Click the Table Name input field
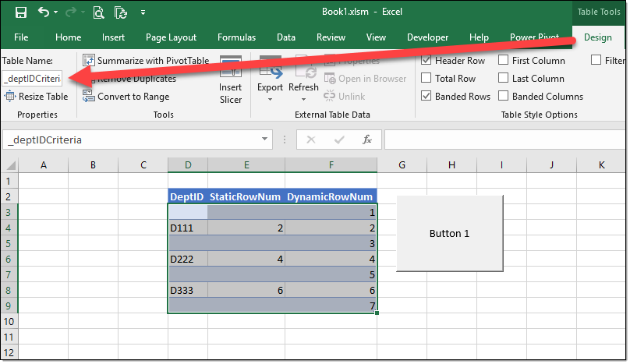630x364 pixels. pos(33,79)
